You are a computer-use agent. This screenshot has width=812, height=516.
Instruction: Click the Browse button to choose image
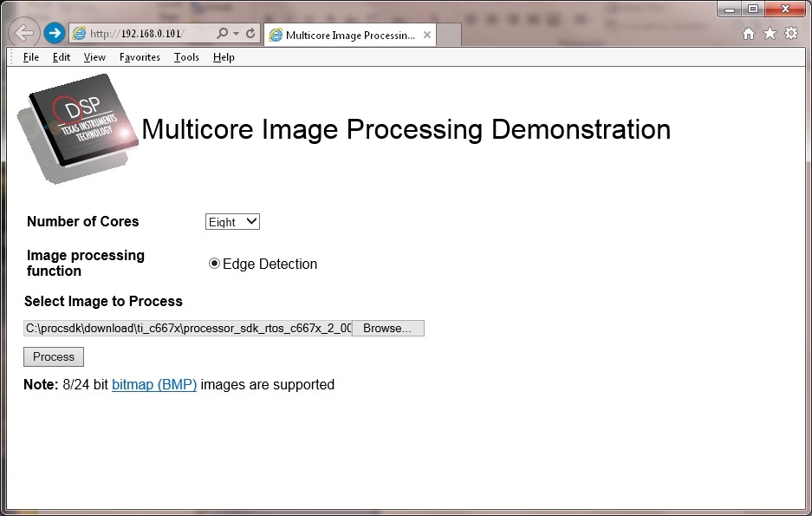click(x=387, y=328)
